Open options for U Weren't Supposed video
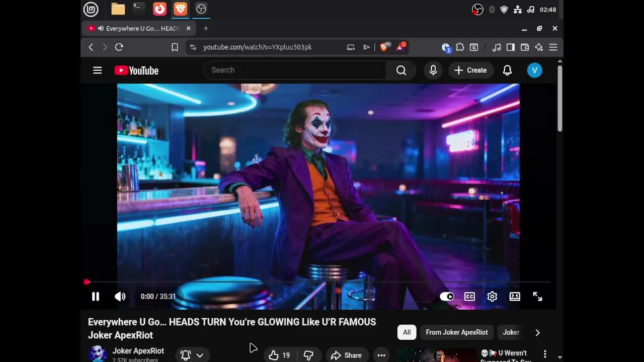644x362 pixels. pyautogui.click(x=545, y=354)
